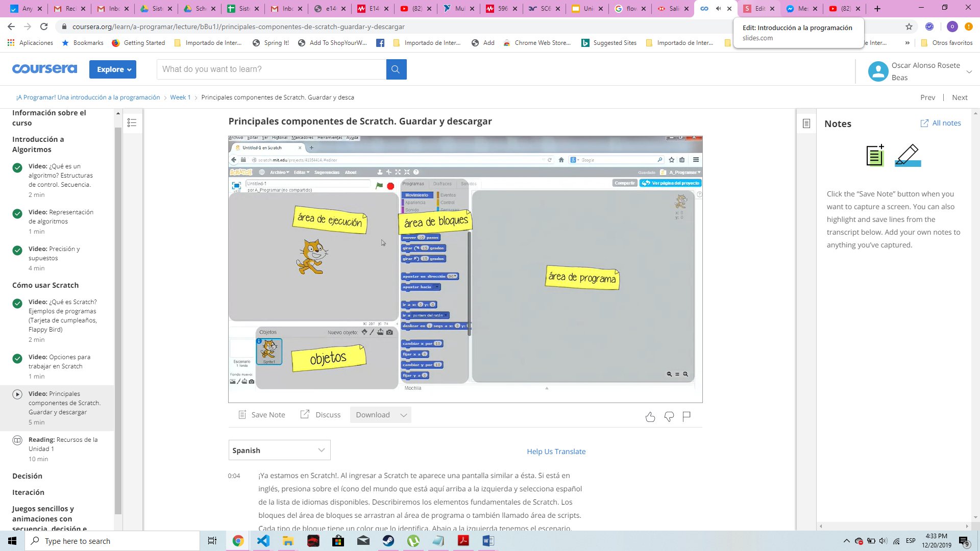The width and height of the screenshot is (980, 551).
Task: Click the thumbs up like icon
Action: point(650,417)
